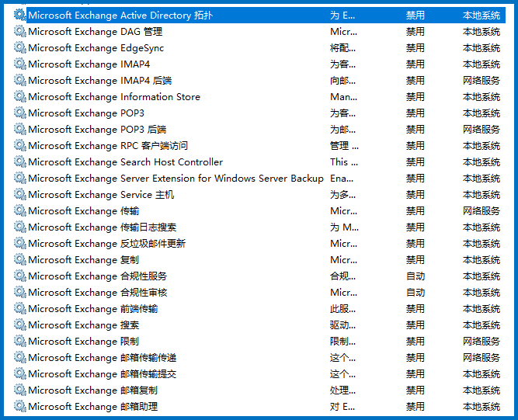Click the gear icon beside Exchange Service 主机
Viewport: 518px width, 420px height.
click(x=20, y=195)
